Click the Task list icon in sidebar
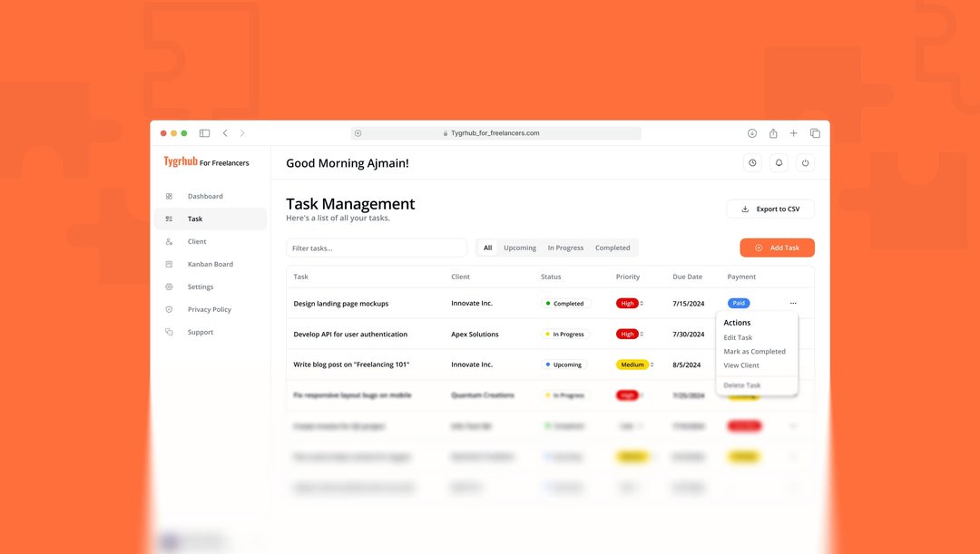The height and width of the screenshot is (554, 980). pos(169,219)
